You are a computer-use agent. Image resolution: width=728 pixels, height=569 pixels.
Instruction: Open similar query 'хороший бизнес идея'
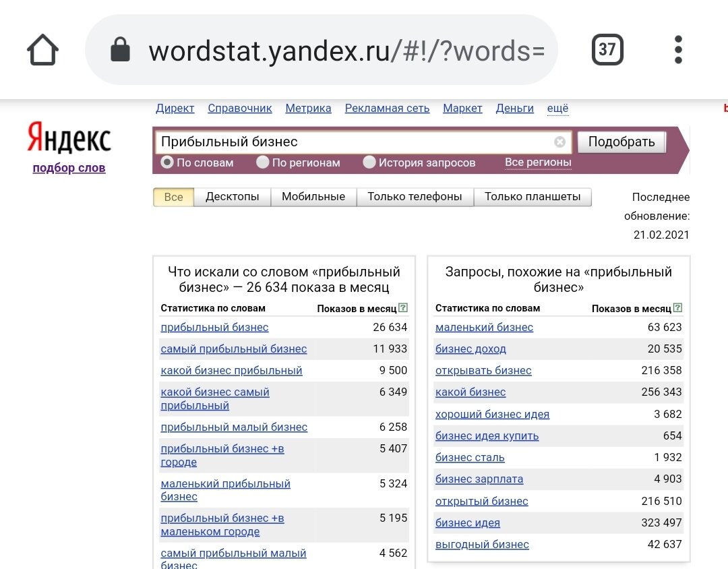click(x=492, y=414)
